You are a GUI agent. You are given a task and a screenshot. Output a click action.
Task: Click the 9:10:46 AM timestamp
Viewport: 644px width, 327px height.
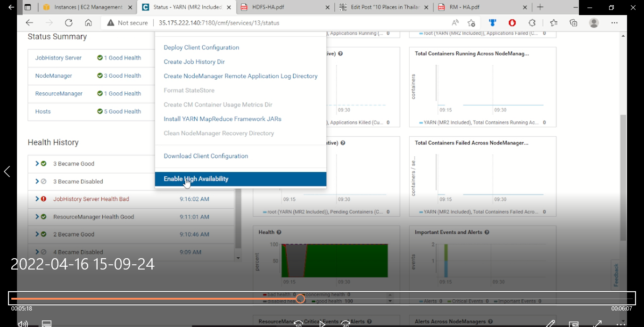pyautogui.click(x=194, y=234)
